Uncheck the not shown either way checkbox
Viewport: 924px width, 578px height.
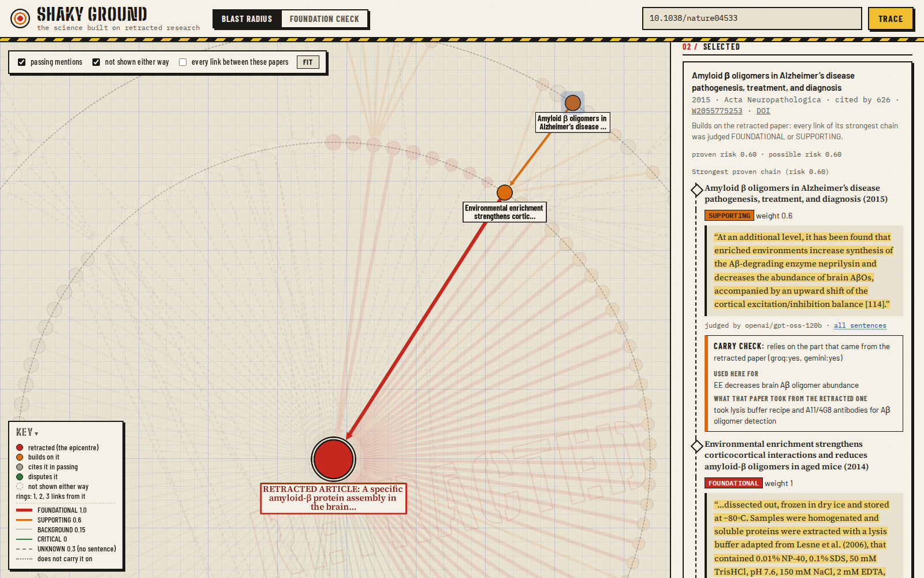96,62
